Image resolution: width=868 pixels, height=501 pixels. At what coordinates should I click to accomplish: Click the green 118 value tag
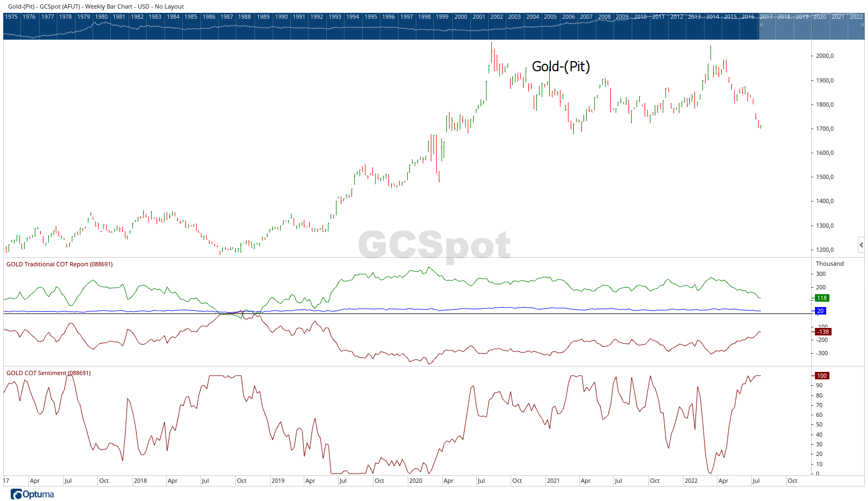(x=822, y=298)
